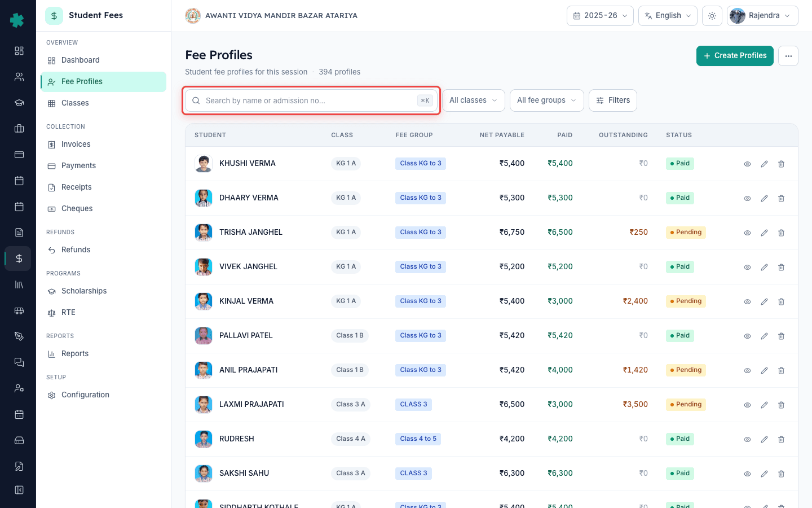Edit KHUSHI VERMA's fee profile with pencil icon
The width and height of the screenshot is (812, 508).
pos(764,164)
